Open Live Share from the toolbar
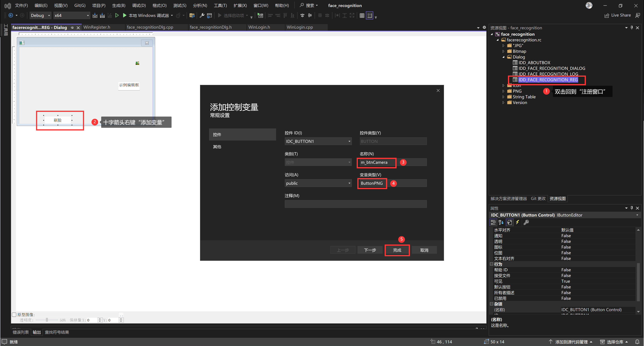Image resolution: width=644 pixels, height=346 pixels. click(x=618, y=16)
